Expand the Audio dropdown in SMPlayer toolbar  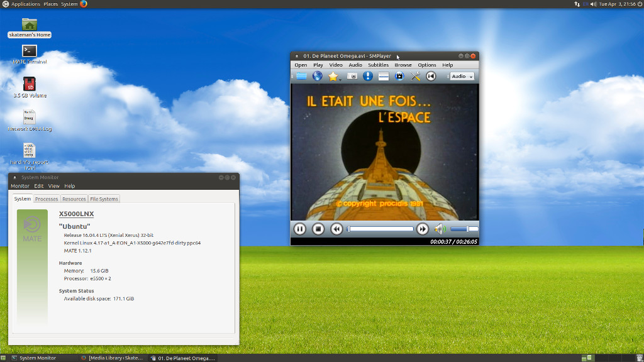(462, 76)
